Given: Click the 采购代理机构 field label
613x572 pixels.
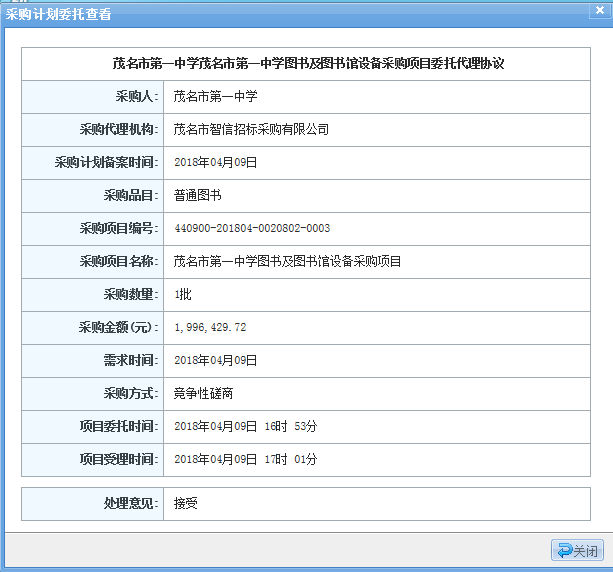Looking at the screenshot, I should pos(118,129).
